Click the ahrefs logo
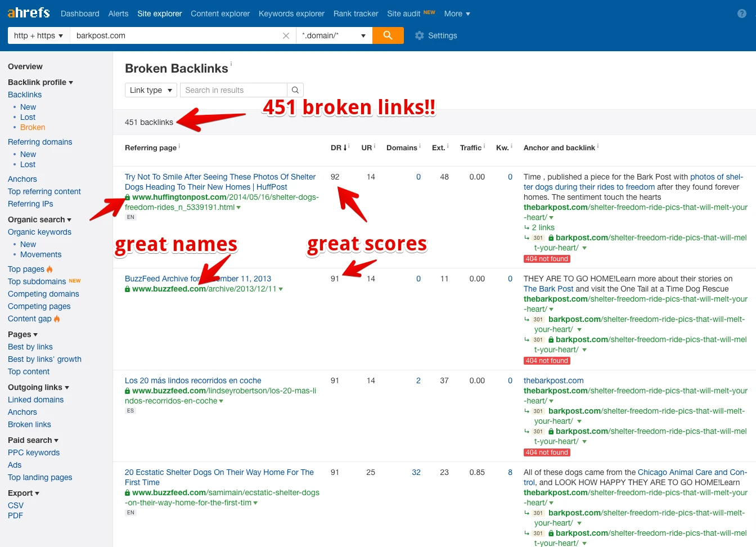Image resolution: width=756 pixels, height=547 pixels. (28, 12)
